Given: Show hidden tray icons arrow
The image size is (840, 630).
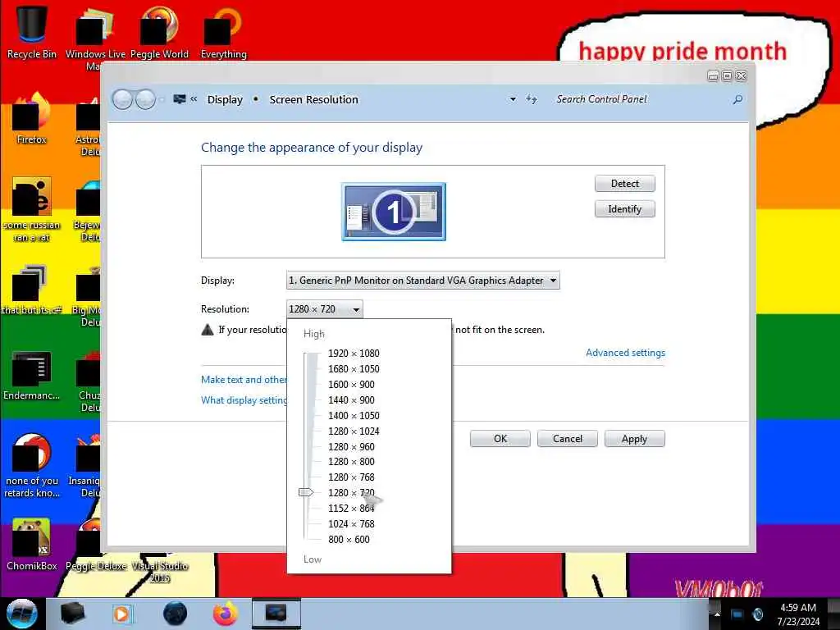Looking at the screenshot, I should pos(717,614).
